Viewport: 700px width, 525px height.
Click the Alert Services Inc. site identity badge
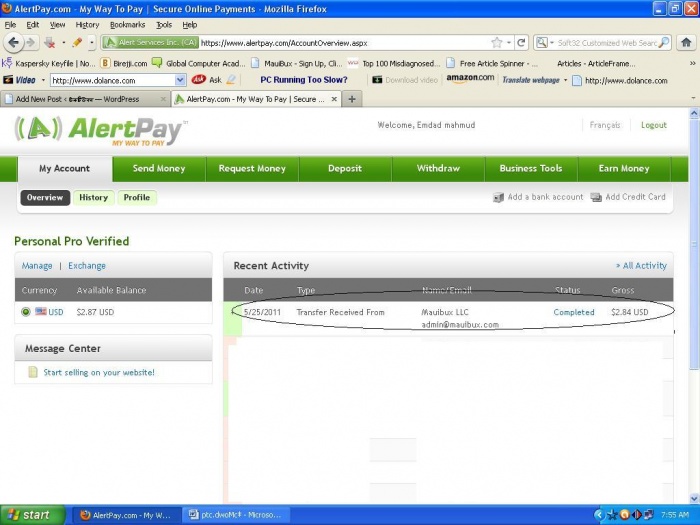point(150,43)
